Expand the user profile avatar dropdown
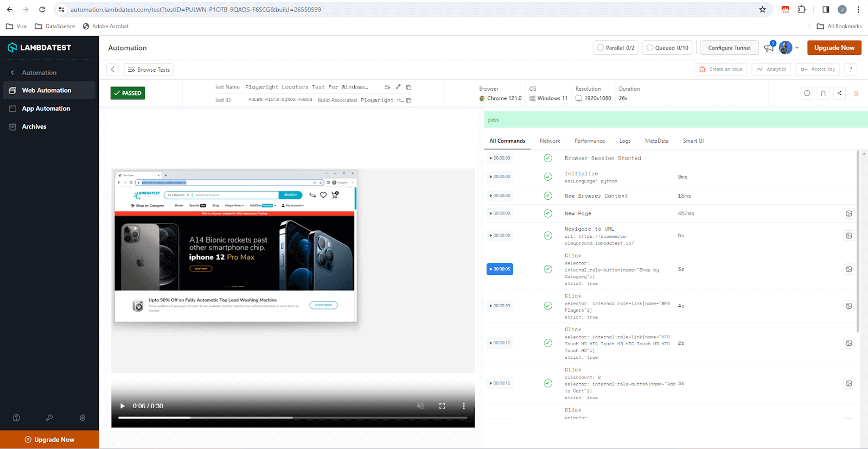868x449 pixels. coord(789,48)
